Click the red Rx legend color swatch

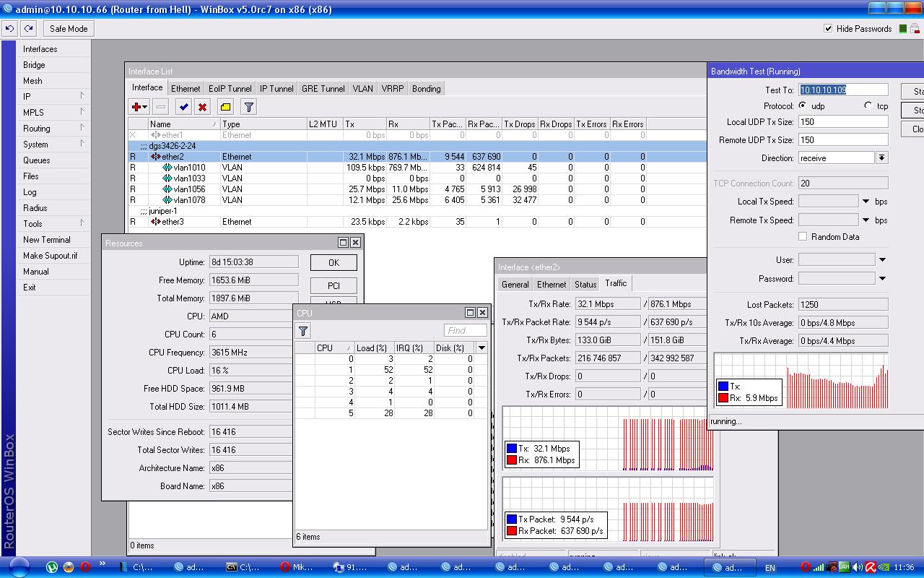pos(723,397)
